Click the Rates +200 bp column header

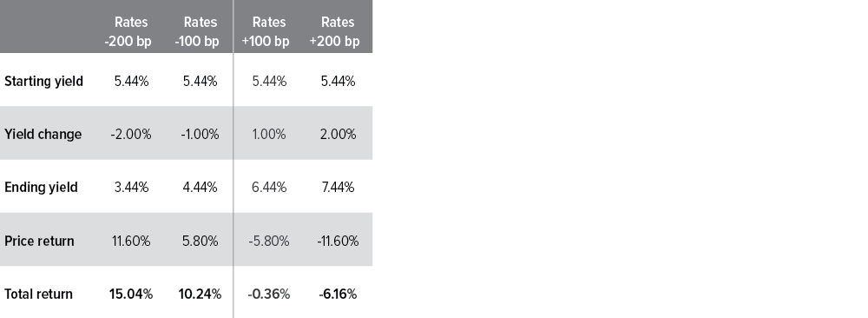[334, 31]
